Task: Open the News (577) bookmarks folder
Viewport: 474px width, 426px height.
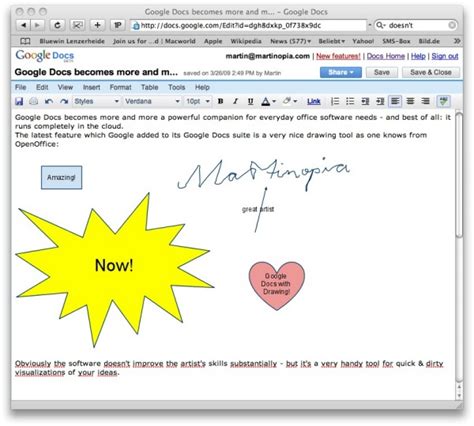Action: click(x=291, y=41)
